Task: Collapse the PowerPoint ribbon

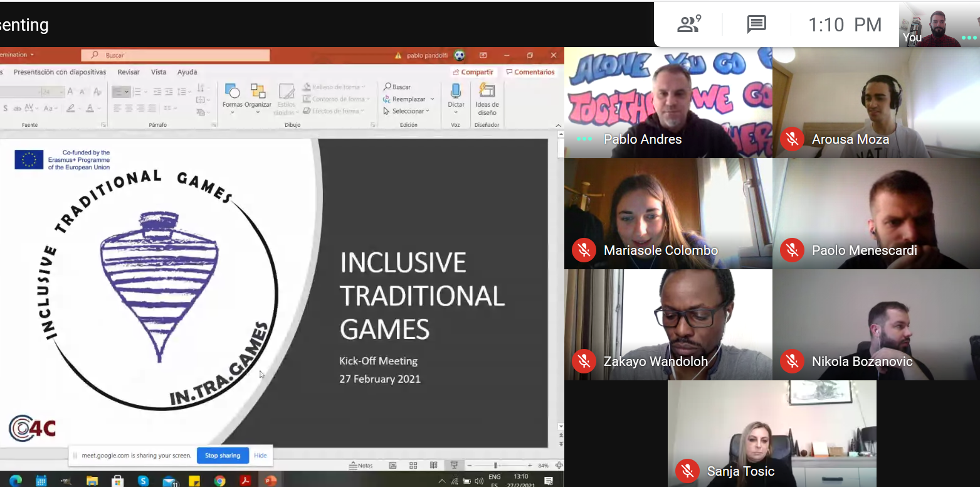Action: point(559,126)
